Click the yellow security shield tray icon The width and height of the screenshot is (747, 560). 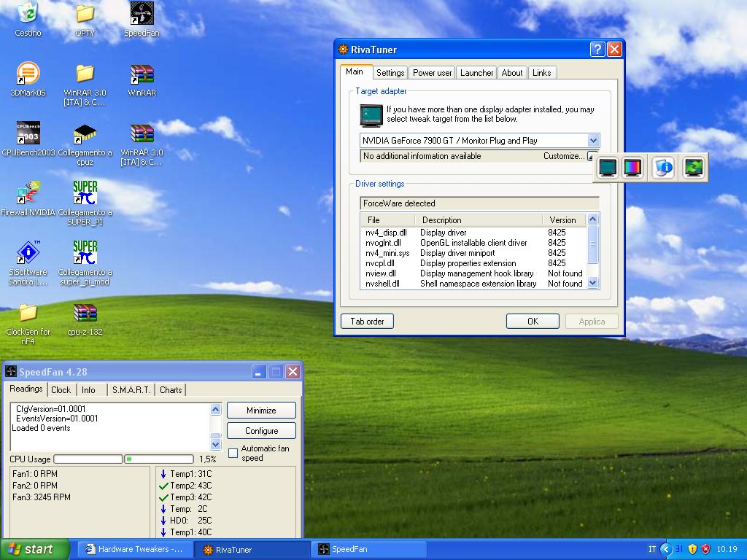(693, 549)
